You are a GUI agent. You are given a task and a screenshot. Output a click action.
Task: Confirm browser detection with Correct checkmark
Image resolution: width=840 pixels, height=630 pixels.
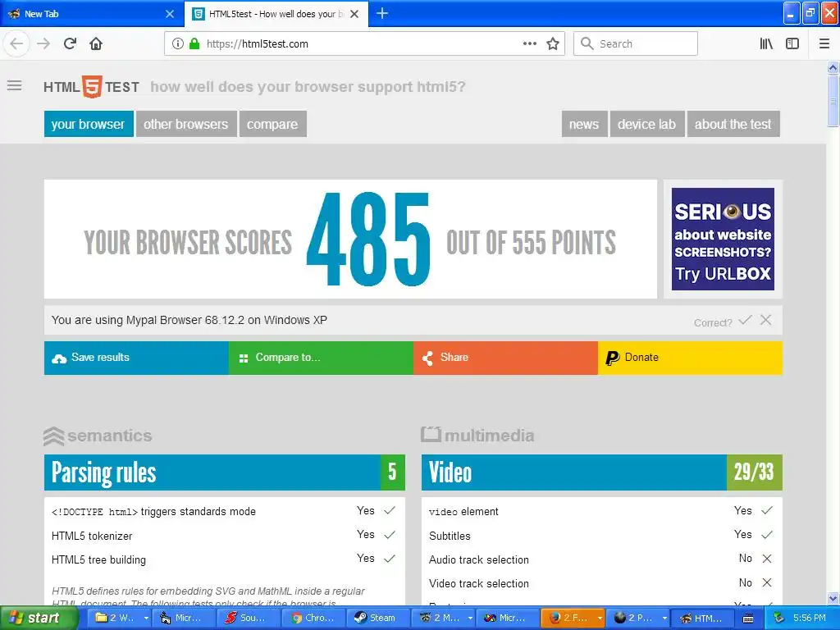745,321
